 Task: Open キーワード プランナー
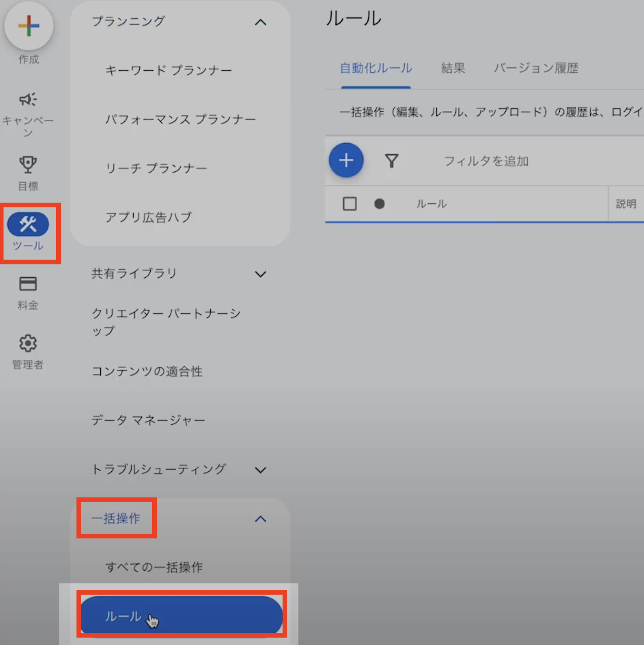pyautogui.click(x=169, y=71)
